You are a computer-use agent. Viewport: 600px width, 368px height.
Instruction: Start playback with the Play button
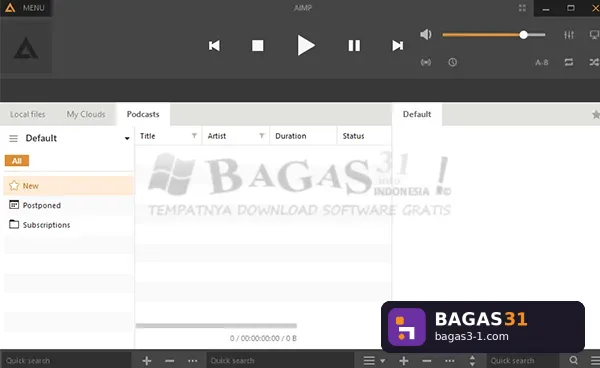(306, 45)
